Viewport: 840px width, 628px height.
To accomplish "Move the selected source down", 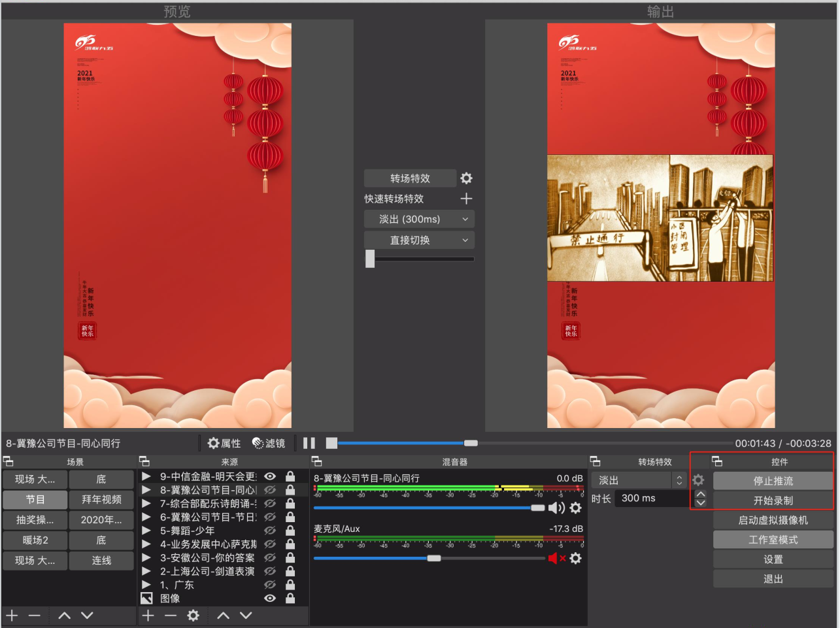I will pos(246,616).
